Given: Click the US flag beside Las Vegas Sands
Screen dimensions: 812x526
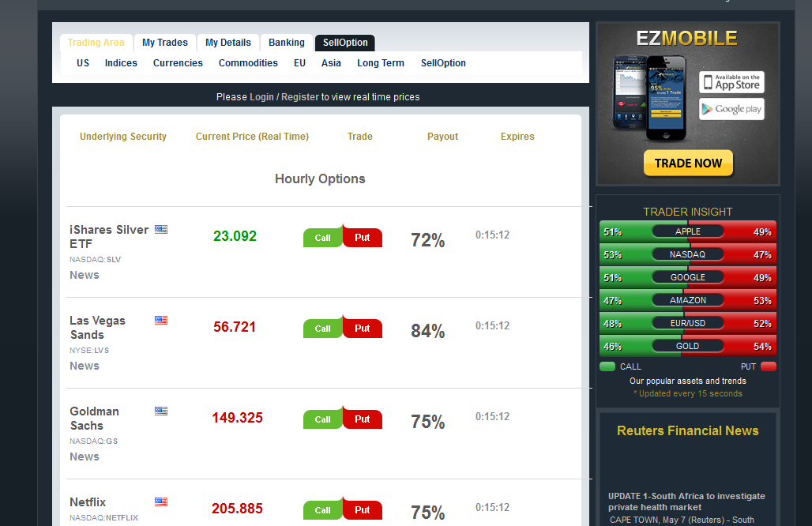Looking at the screenshot, I should (161, 320).
